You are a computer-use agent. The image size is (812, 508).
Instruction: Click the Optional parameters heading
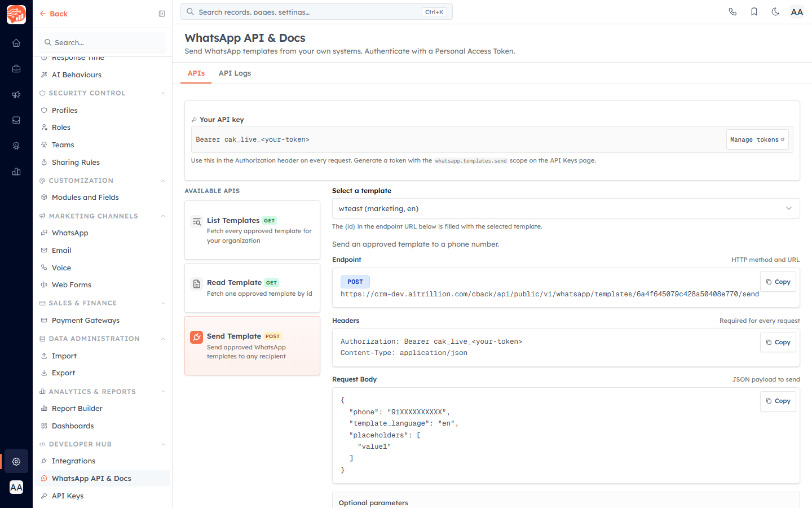coord(373,503)
